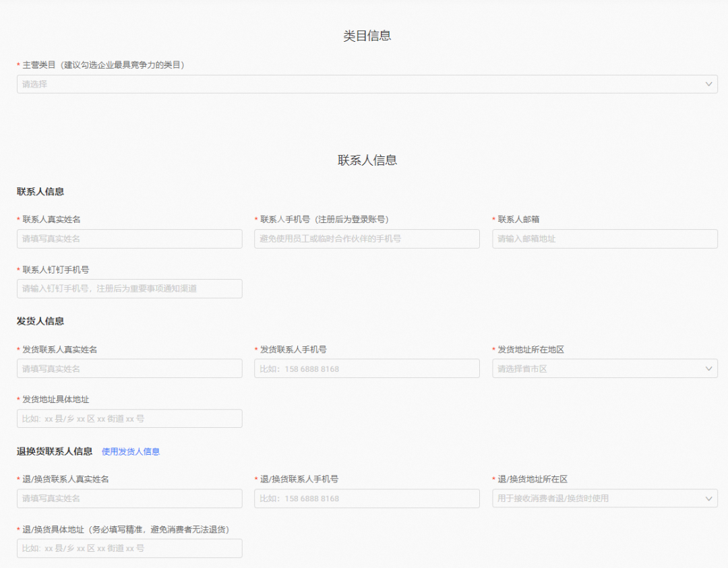
Task: Focus the 发货地址具体地址 address field
Action: [129, 418]
